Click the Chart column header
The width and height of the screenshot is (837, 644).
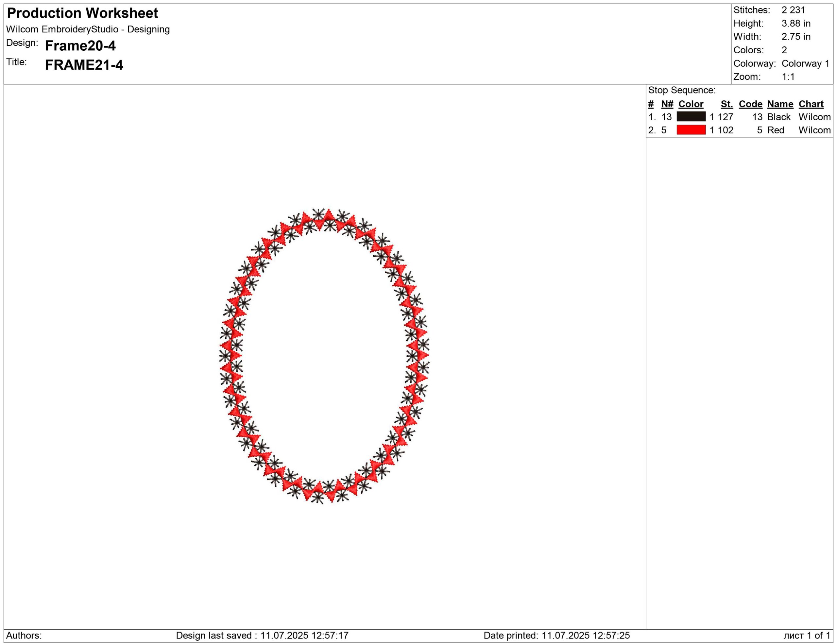(x=811, y=104)
